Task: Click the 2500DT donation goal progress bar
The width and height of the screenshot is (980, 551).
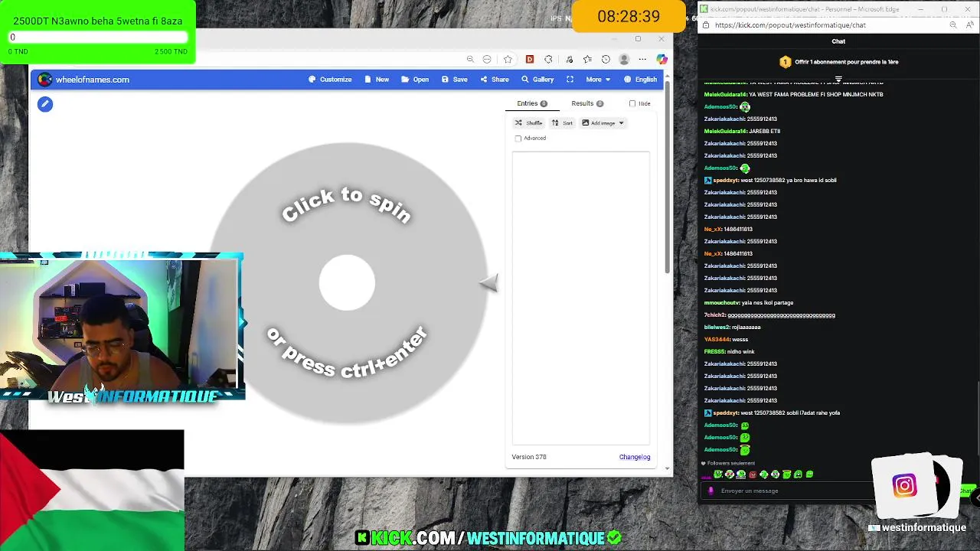Action: click(x=98, y=37)
